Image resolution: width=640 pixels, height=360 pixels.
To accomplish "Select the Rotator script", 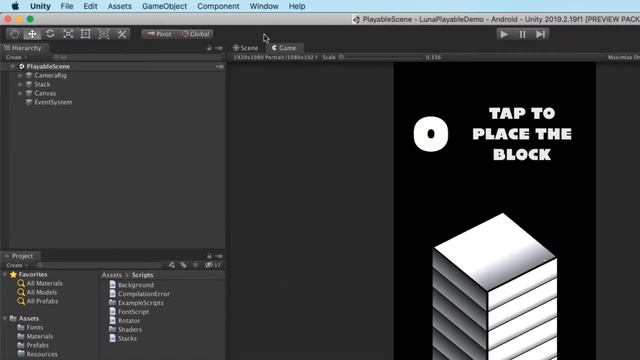I will (x=124, y=321).
